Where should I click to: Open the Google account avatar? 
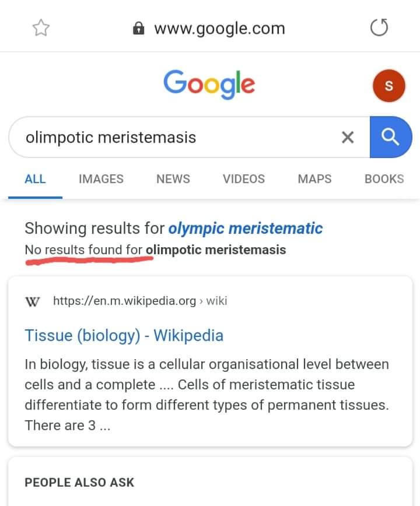pyautogui.click(x=388, y=86)
